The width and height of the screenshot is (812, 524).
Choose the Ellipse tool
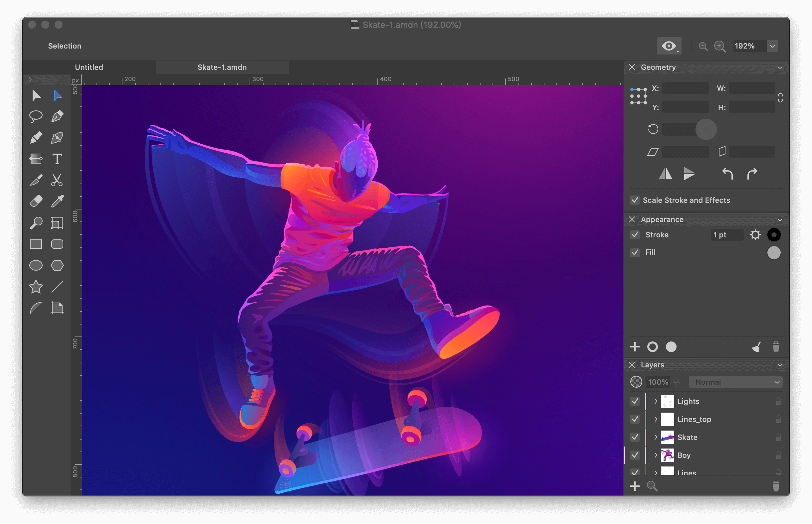point(36,265)
